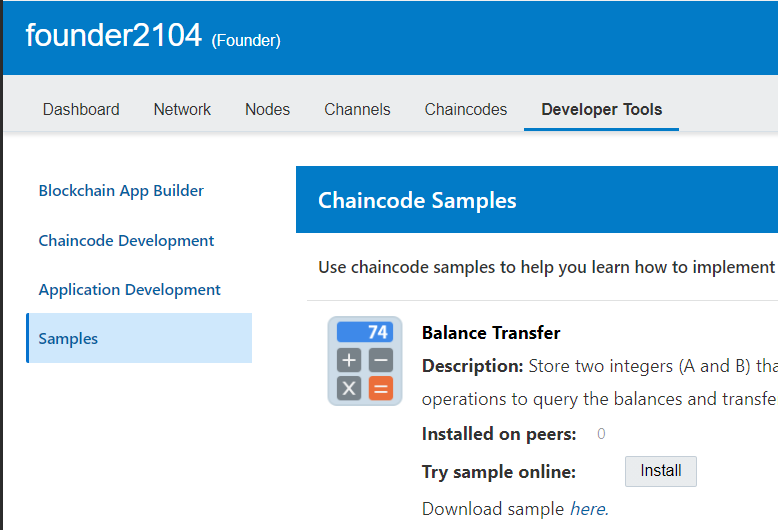Open Blockchain App Builder in sidebar
This screenshot has height=530, width=778.
[x=121, y=191]
